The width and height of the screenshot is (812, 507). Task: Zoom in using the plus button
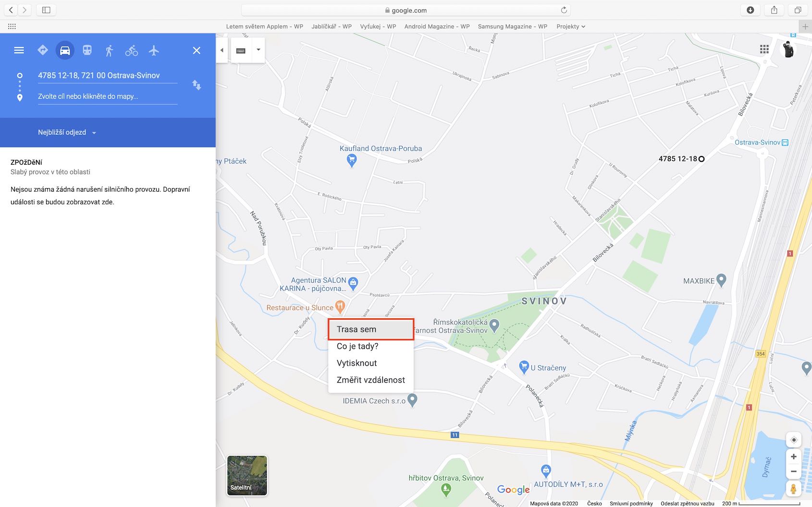coord(794,457)
